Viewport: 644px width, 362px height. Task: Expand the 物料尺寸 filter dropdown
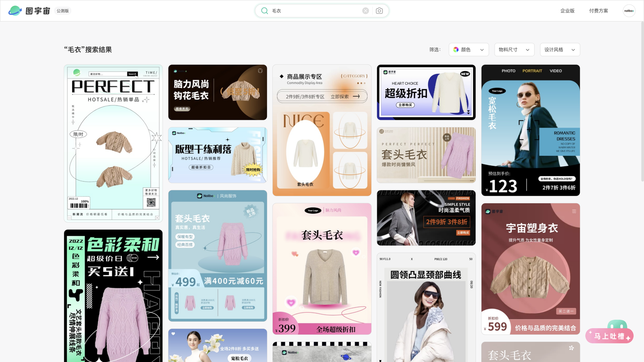514,50
